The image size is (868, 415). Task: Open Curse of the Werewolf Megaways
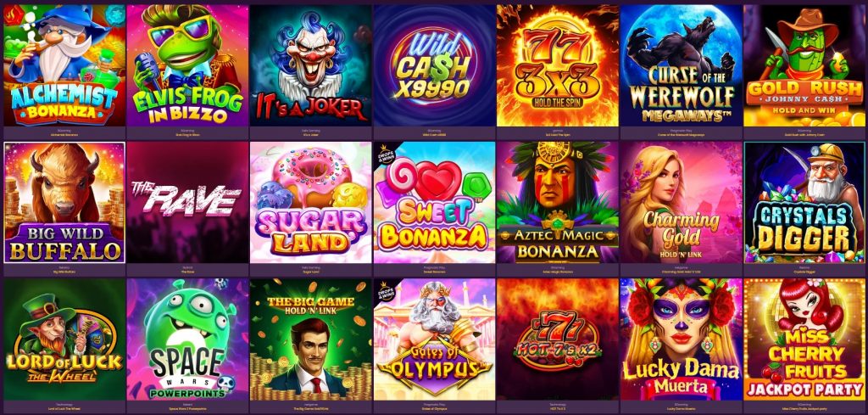[x=682, y=65]
